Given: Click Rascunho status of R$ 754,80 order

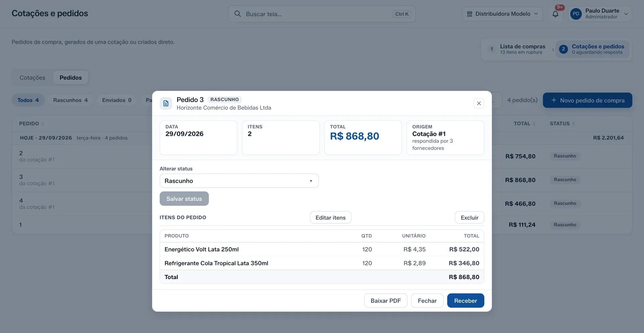Looking at the screenshot, I should [565, 156].
